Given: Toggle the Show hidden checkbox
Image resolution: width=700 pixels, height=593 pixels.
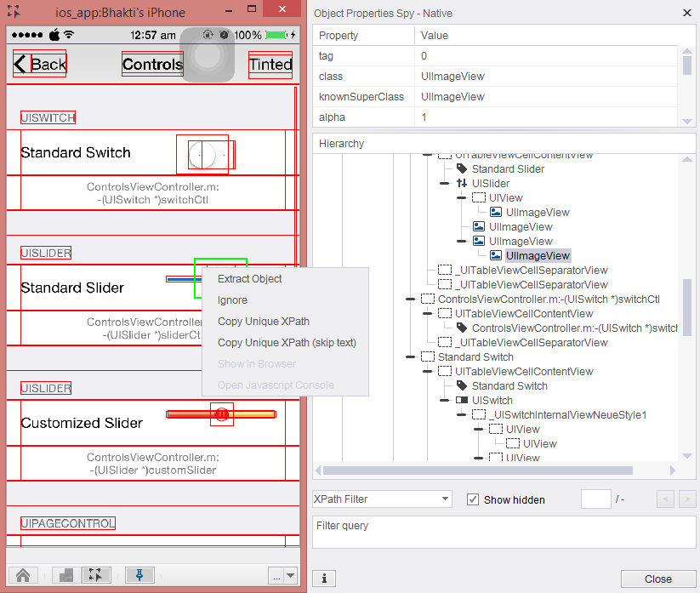Looking at the screenshot, I should (x=474, y=499).
